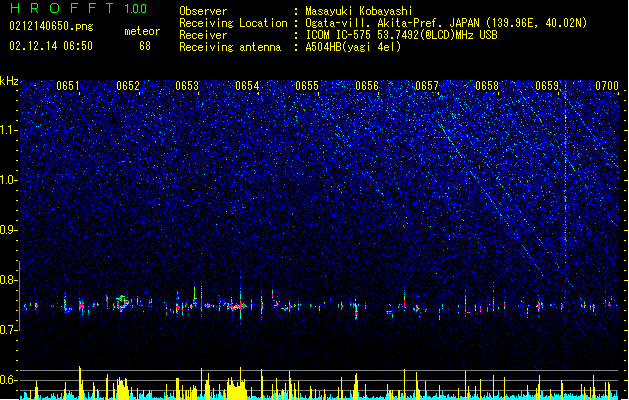This screenshot has width=629, height=400.
Task: Click the 0657 time marker
Action: [427, 86]
